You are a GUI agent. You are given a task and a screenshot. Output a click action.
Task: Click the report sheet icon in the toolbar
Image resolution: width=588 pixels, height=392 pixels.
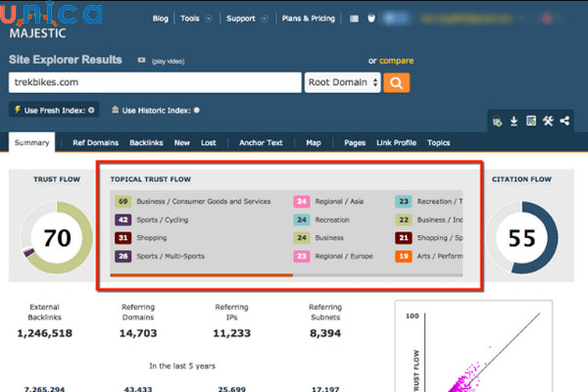coord(531,121)
